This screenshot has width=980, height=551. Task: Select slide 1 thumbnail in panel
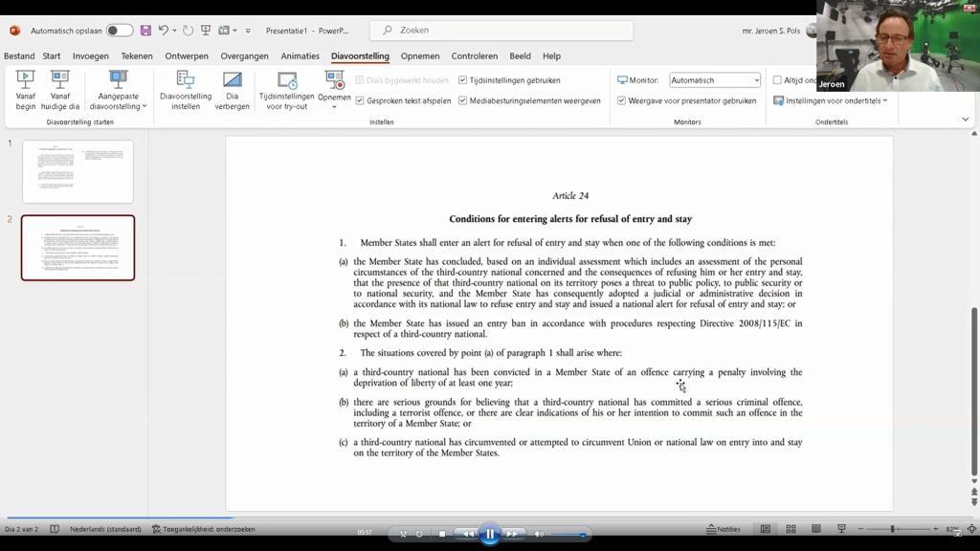click(78, 171)
